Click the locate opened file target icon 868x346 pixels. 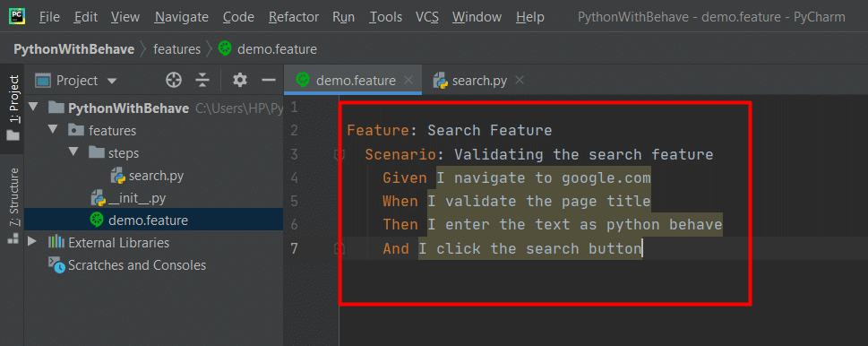pyautogui.click(x=174, y=81)
